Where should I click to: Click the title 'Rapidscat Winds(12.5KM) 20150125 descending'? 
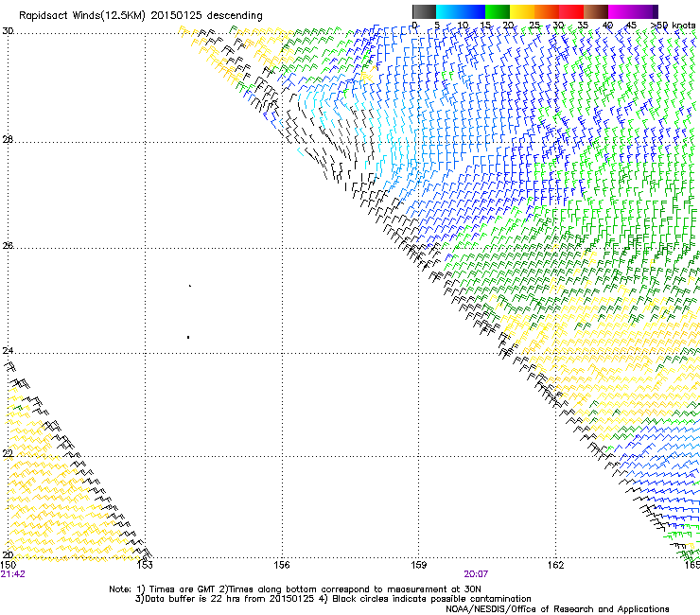coord(141,16)
